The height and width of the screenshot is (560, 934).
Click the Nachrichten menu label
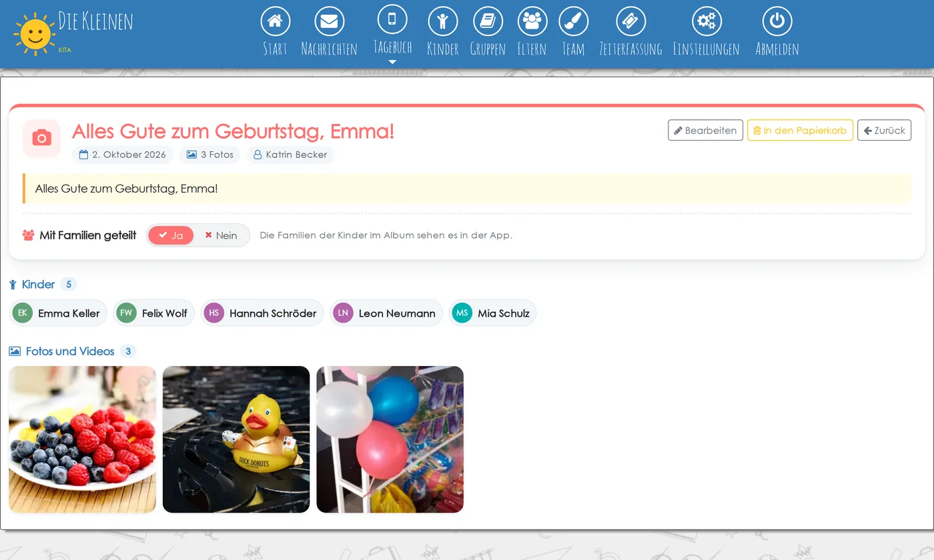pyautogui.click(x=329, y=49)
